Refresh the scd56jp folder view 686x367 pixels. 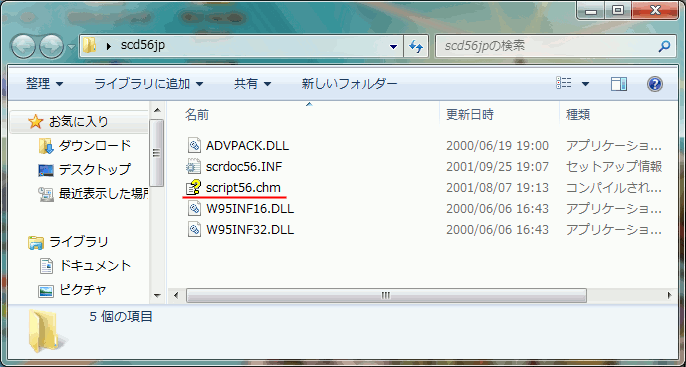416,46
